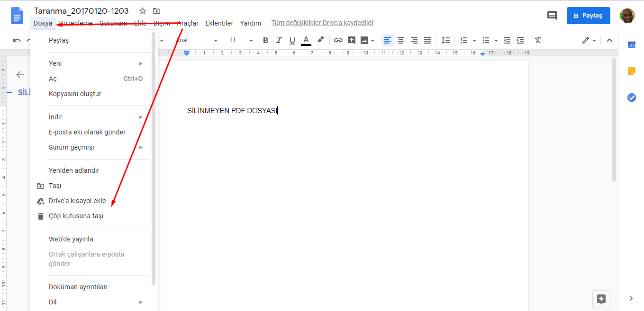Image resolution: width=644 pixels, height=311 pixels.
Task: Open the Google Calendar side panel icon
Action: coord(631,44)
